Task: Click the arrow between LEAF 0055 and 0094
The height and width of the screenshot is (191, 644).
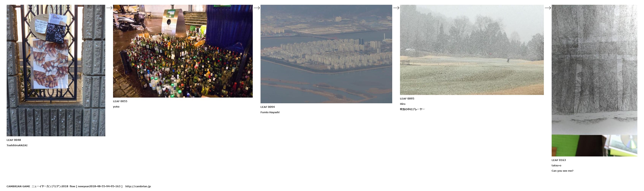Action: tap(257, 8)
